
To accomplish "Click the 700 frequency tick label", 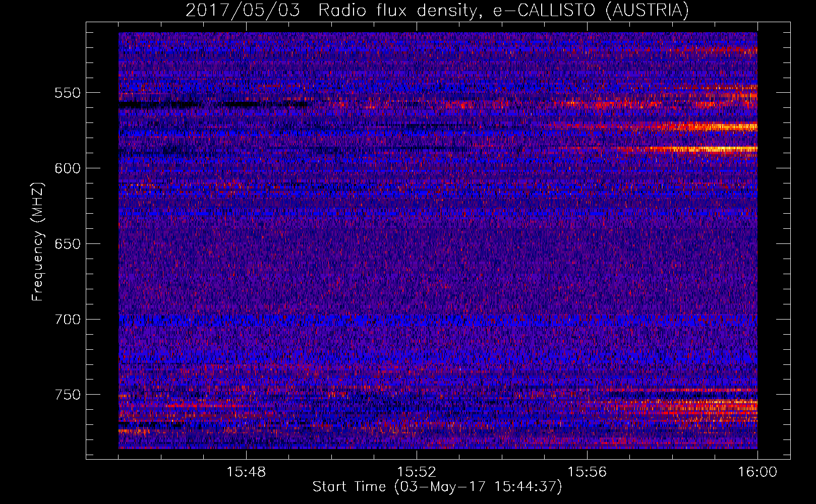I will coord(68,319).
